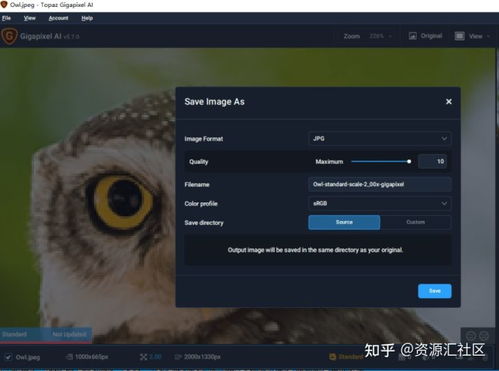Click the Quality value field showing 10
This screenshot has height=371, width=499.
click(433, 162)
